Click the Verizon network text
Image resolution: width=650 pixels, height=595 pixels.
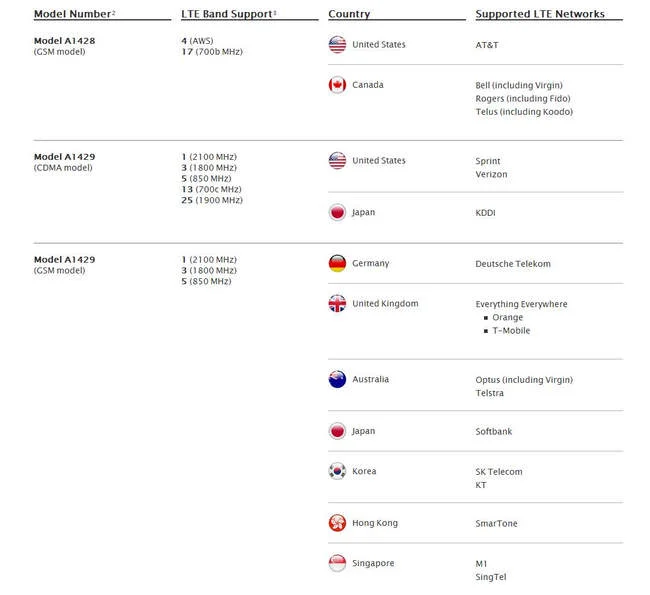pos(491,174)
